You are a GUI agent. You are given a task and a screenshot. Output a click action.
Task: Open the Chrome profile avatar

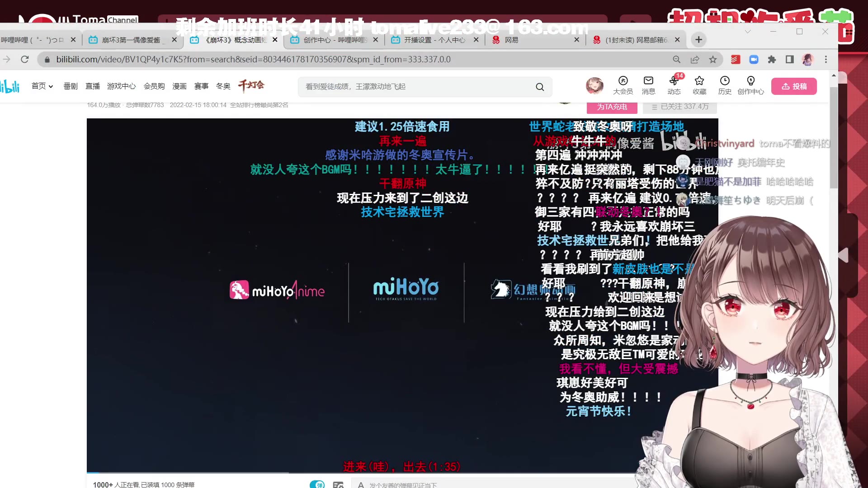click(808, 59)
